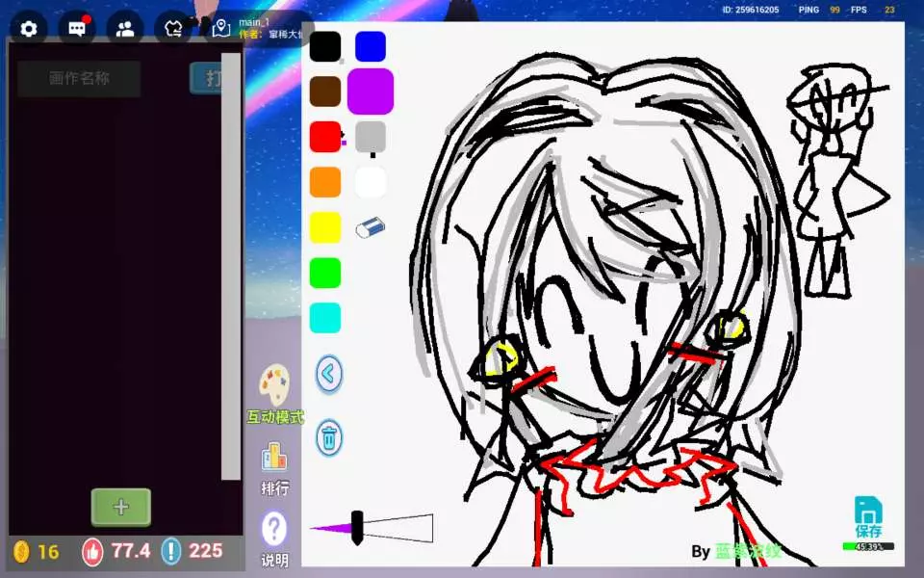Click the save progress bar 45.39%
This screenshot has height=578, width=924.
[x=868, y=547]
